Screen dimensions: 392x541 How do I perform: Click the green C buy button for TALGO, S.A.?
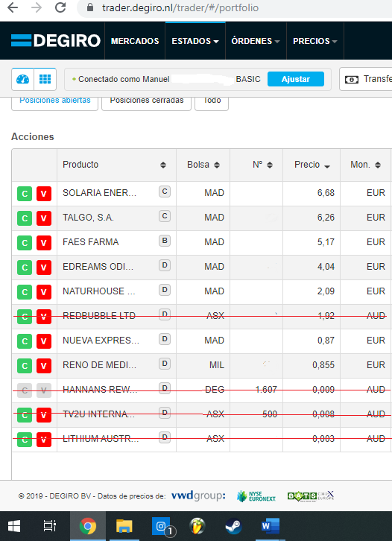[25, 218]
